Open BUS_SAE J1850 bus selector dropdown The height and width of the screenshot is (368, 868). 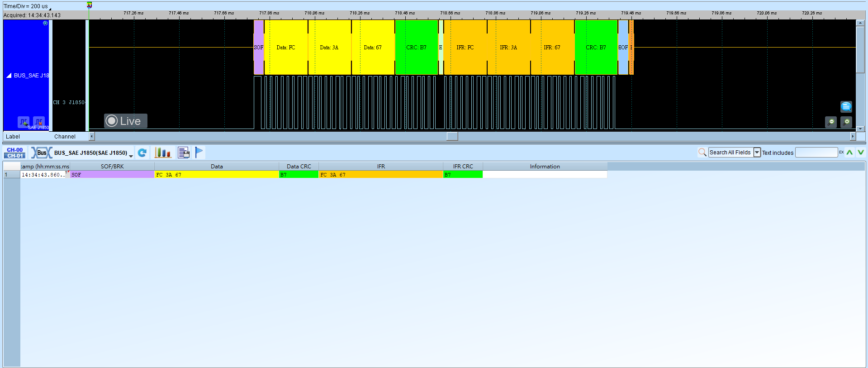click(131, 155)
